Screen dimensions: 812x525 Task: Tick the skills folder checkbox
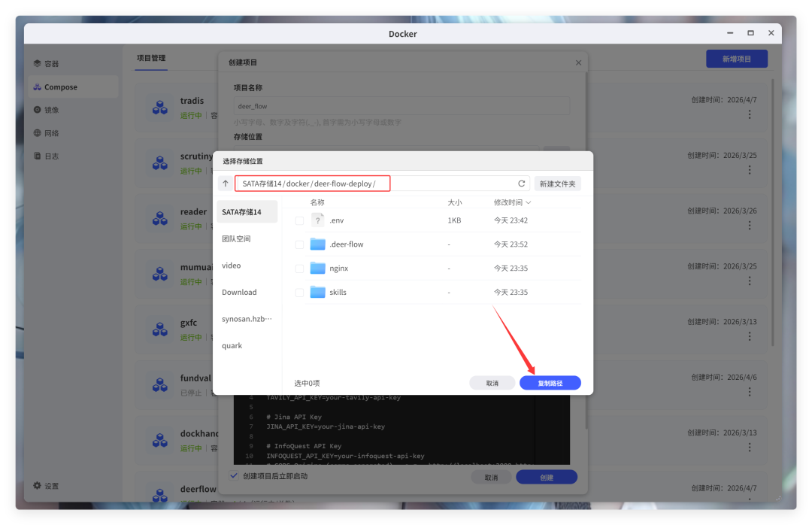coord(299,293)
